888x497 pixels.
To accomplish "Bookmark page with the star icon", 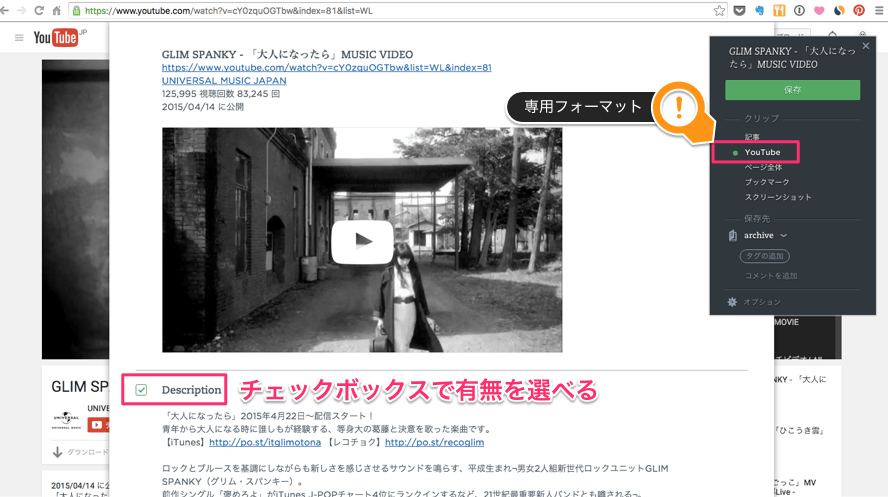I will [719, 10].
